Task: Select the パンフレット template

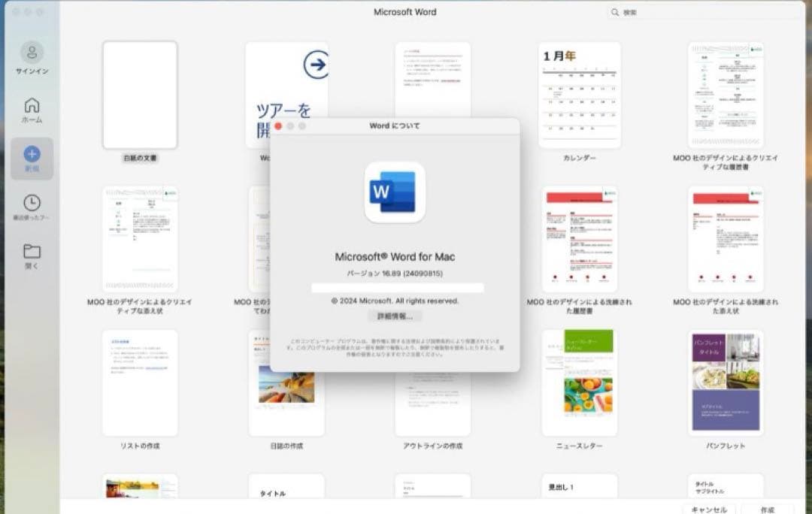Action: 726,382
